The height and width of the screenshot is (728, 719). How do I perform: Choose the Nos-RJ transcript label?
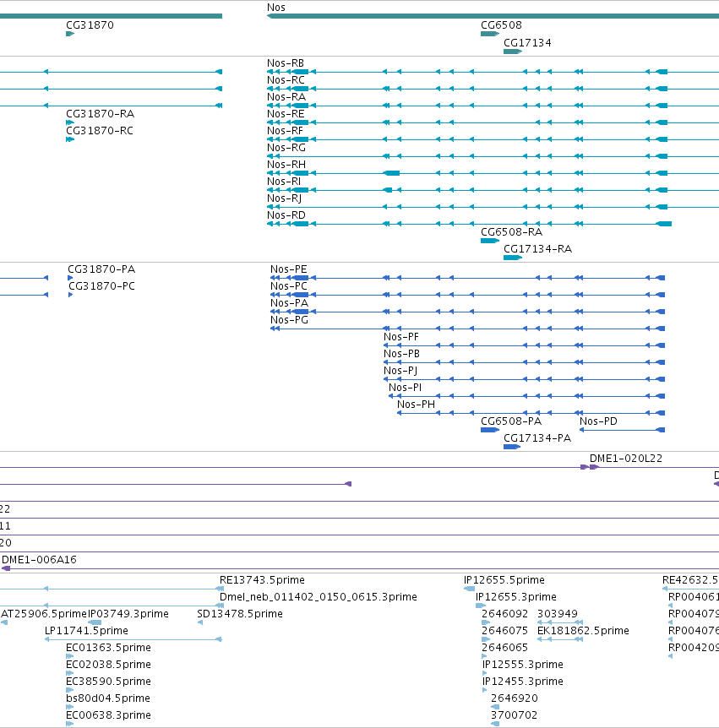pos(284,198)
